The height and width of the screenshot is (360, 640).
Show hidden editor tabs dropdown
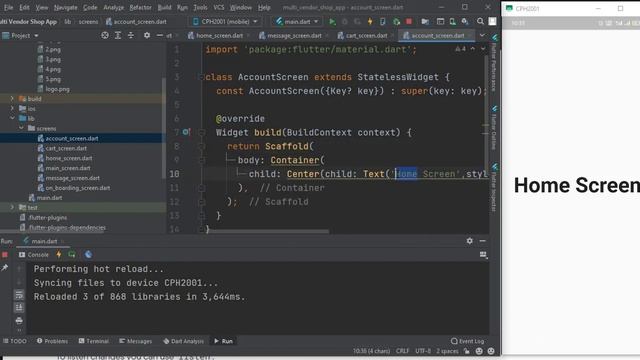[x=482, y=36]
